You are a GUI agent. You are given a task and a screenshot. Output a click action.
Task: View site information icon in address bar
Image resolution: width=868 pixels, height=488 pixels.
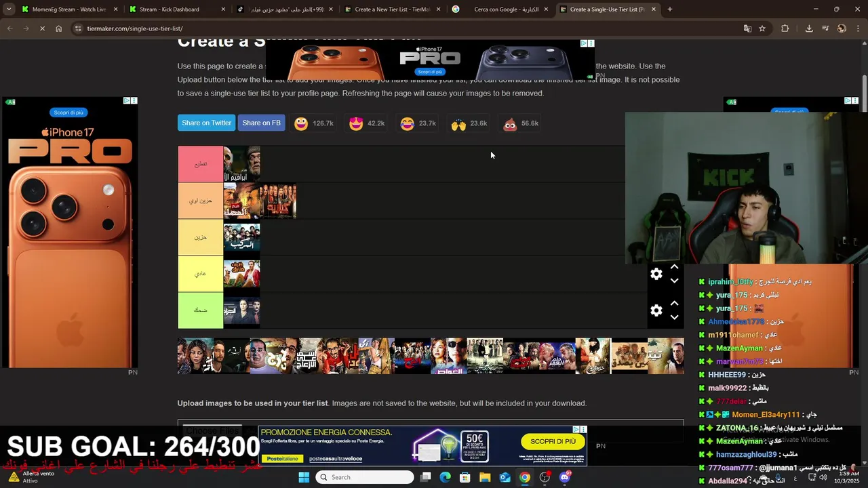point(78,28)
